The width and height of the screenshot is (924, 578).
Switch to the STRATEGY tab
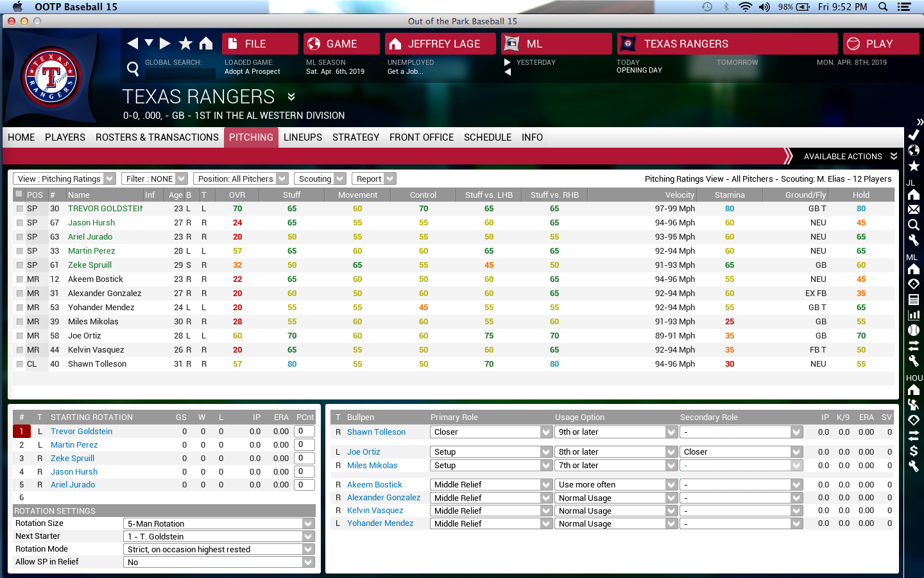(355, 137)
